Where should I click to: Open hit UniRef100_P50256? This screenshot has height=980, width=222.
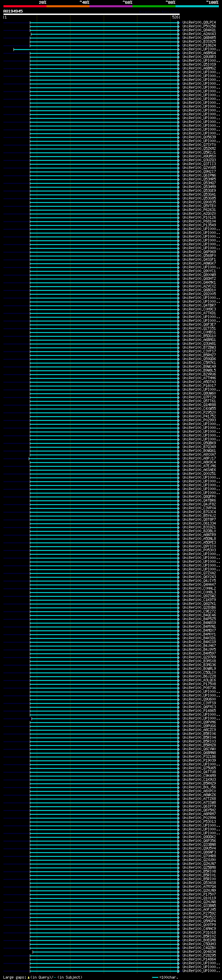(199, 26)
